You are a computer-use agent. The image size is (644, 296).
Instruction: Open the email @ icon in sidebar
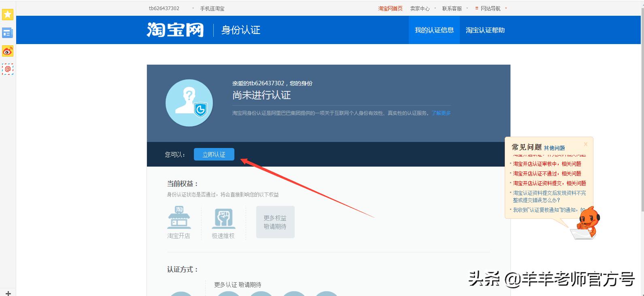8,69
